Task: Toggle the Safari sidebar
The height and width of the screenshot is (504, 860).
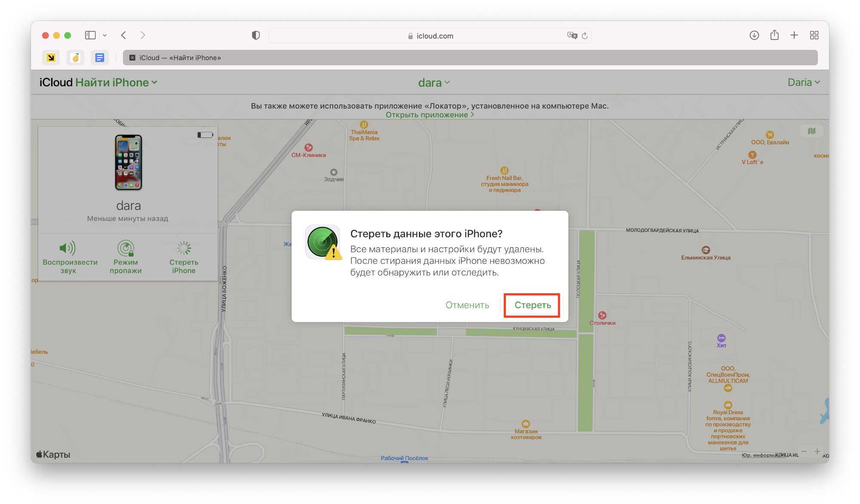Action: [x=90, y=35]
